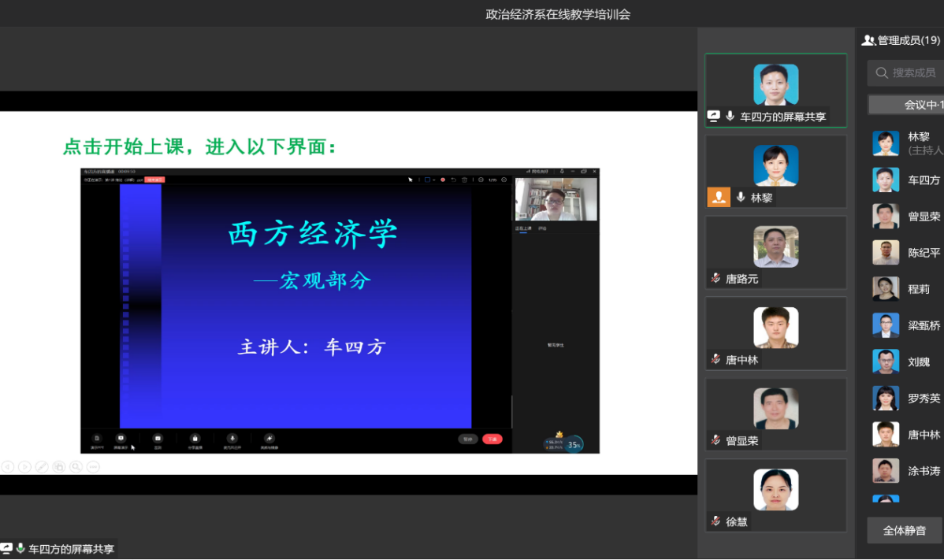Click the 曾显荣 participant video tile

[775, 409]
